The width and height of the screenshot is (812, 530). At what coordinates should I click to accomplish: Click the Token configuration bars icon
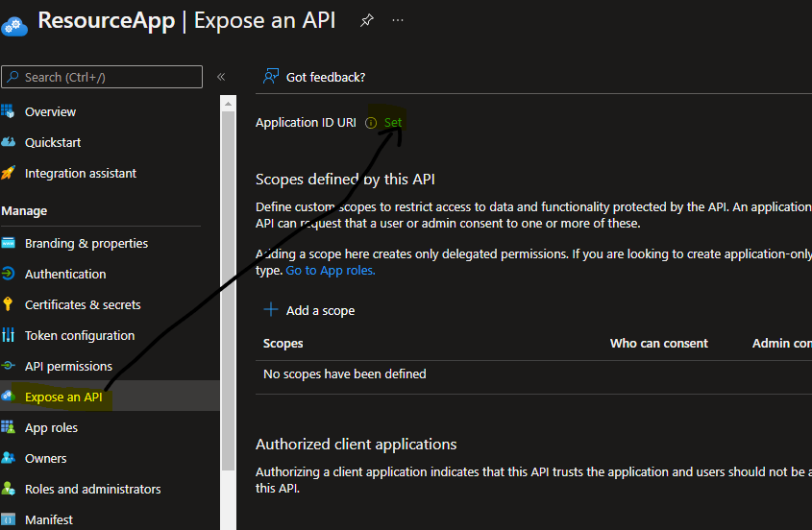(x=8, y=335)
